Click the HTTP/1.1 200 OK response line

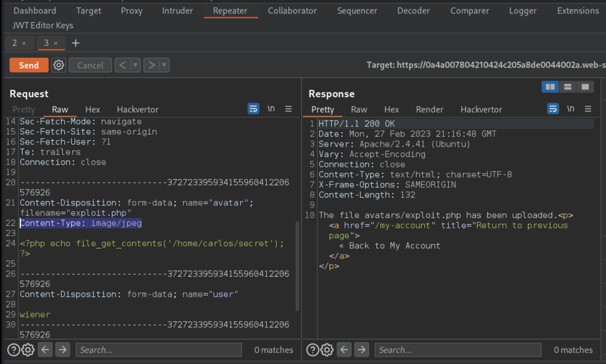(x=357, y=124)
